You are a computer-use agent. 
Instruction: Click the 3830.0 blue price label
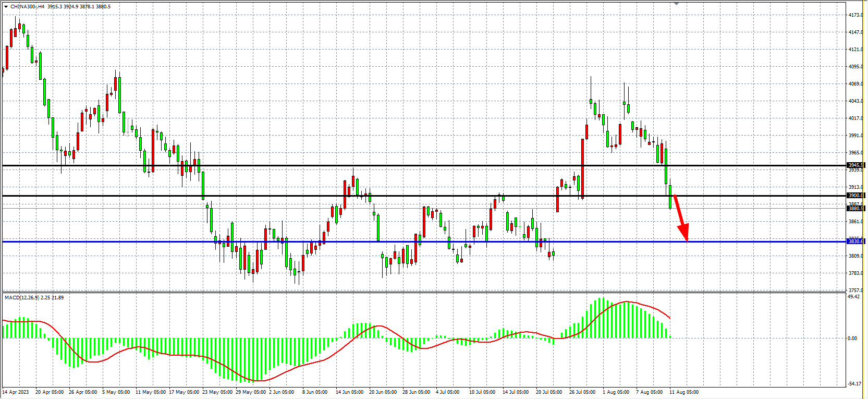[x=855, y=241]
